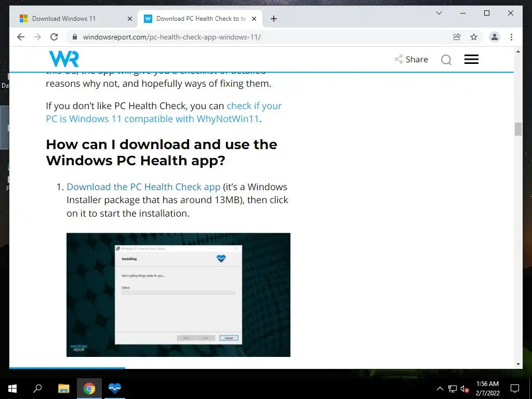
Task: Click the heading How can I download
Action: pyautogui.click(x=162, y=152)
